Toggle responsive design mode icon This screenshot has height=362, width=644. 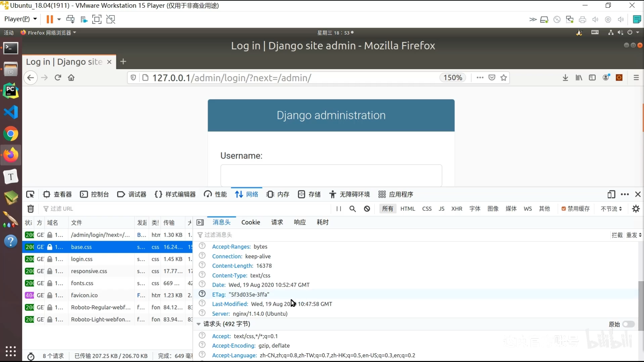point(611,194)
